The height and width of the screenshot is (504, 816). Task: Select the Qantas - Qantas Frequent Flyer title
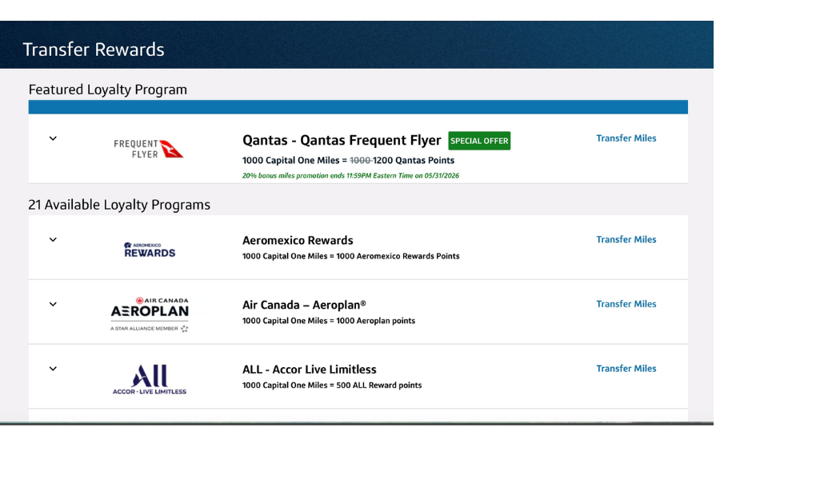click(x=342, y=141)
